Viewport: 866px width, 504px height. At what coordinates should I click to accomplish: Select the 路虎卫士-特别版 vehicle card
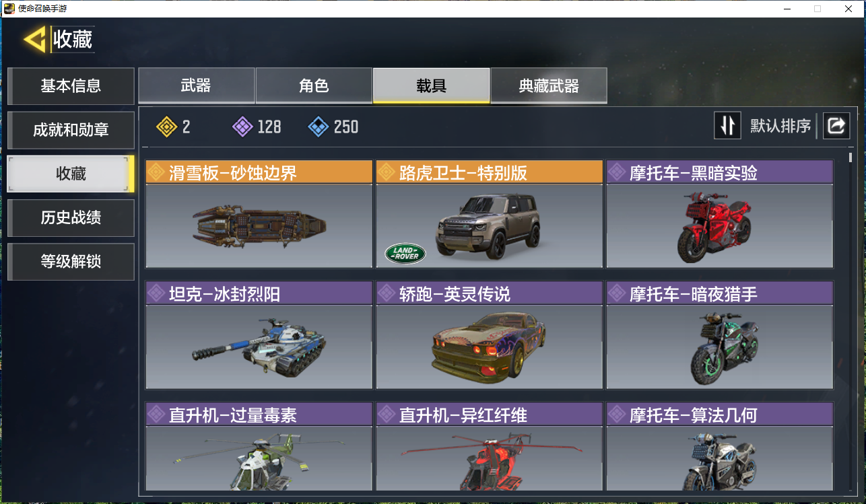click(490, 214)
